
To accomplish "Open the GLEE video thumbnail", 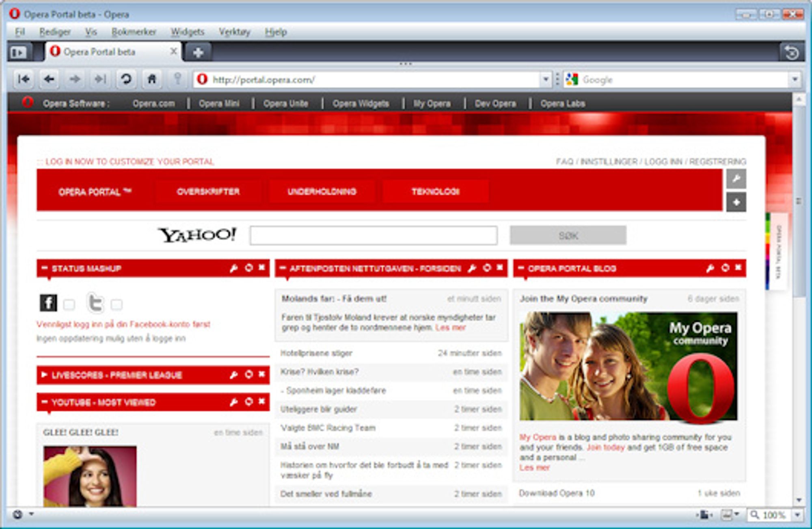I will pos(90,476).
